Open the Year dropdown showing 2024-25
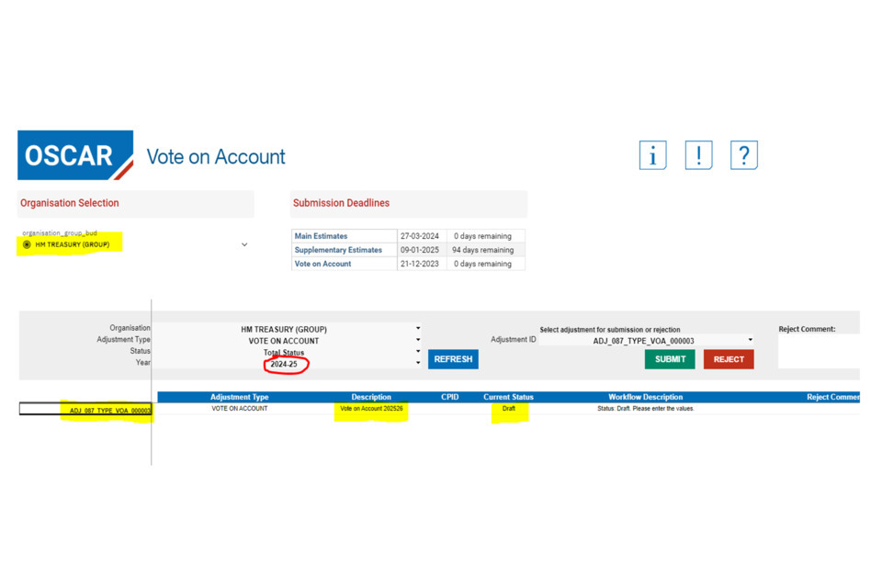This screenshot has width=882, height=588. tap(418, 363)
